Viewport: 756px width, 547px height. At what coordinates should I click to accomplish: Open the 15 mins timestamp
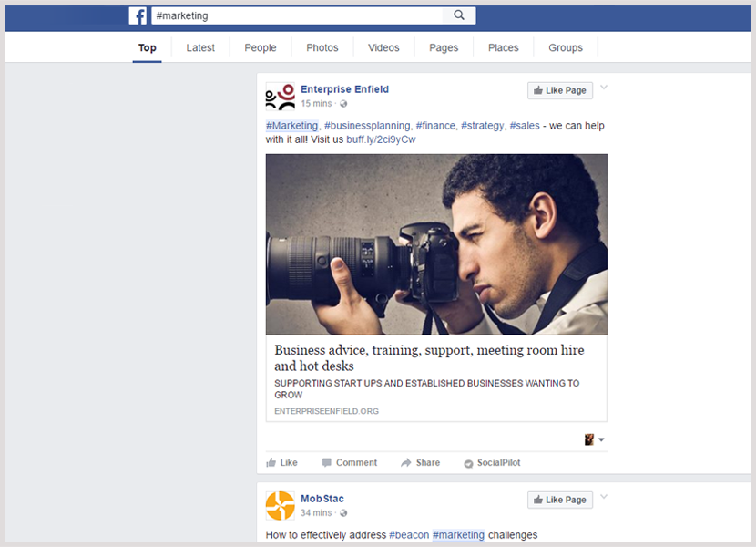coord(316,104)
